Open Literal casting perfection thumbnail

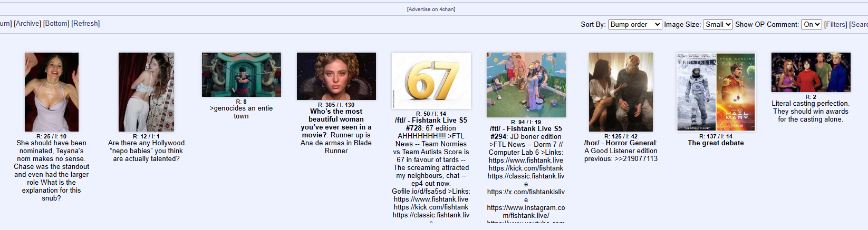pos(811,73)
